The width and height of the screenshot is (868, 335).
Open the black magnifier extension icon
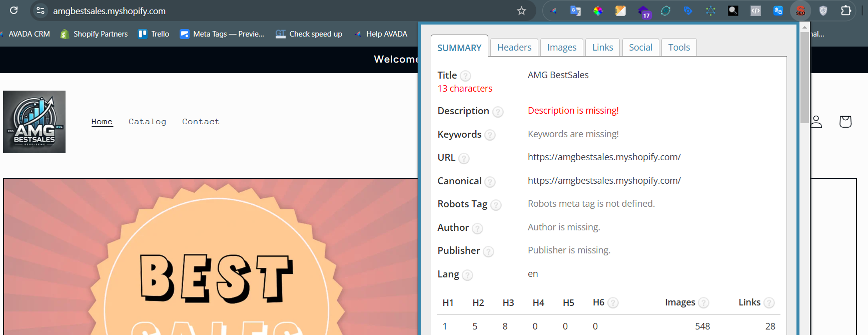click(733, 11)
